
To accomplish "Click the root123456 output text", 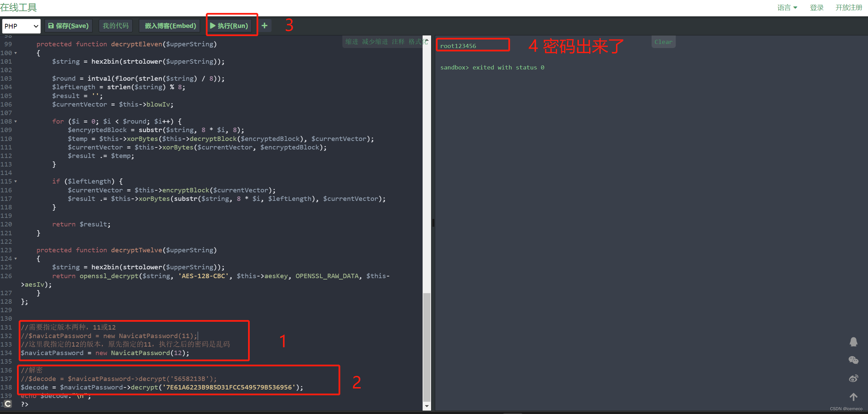I will (458, 46).
